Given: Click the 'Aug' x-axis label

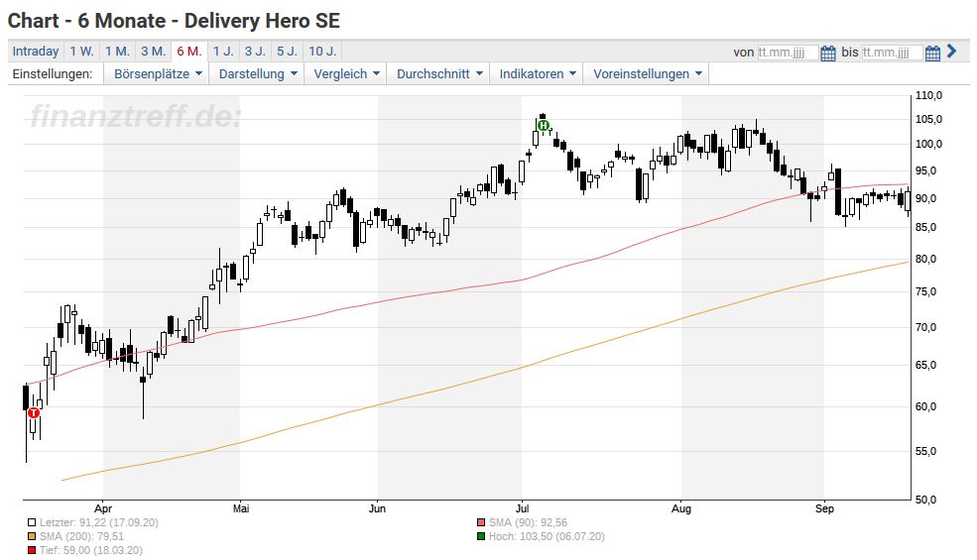Looking at the screenshot, I should [681, 508].
